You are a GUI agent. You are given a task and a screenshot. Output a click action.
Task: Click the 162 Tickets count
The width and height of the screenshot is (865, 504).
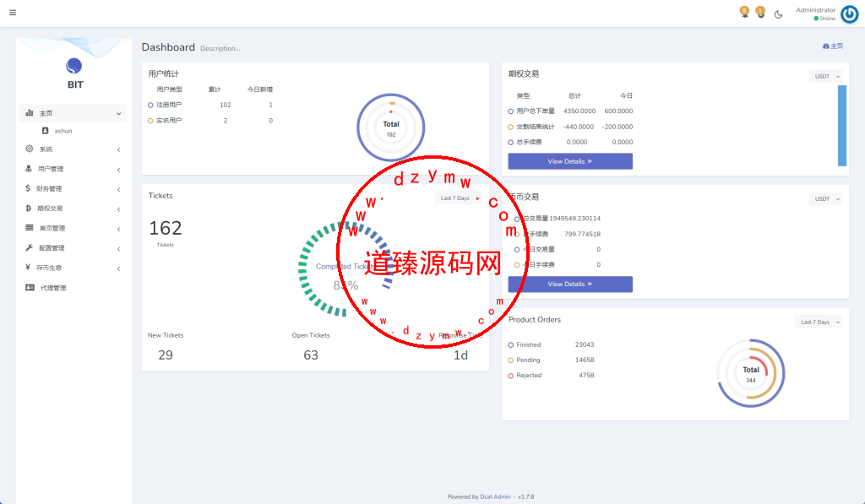(x=166, y=228)
